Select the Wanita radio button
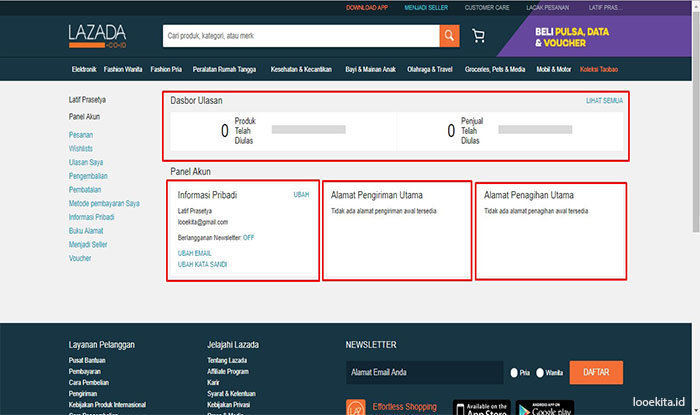700x415 pixels. click(x=540, y=373)
